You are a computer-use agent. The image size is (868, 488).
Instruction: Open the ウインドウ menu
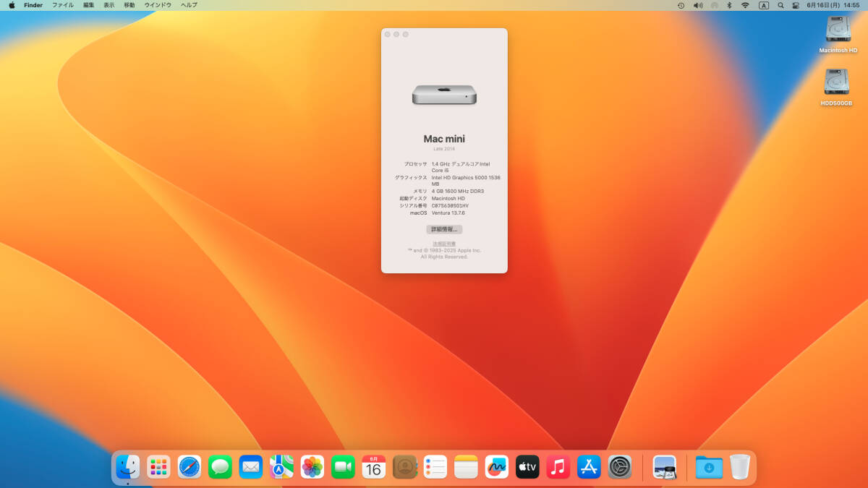[158, 5]
